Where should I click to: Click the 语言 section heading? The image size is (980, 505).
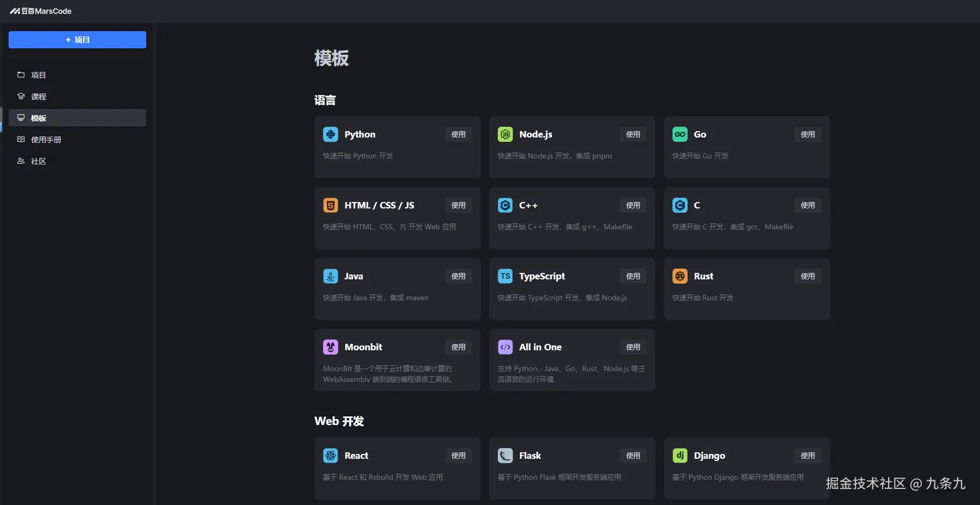325,100
